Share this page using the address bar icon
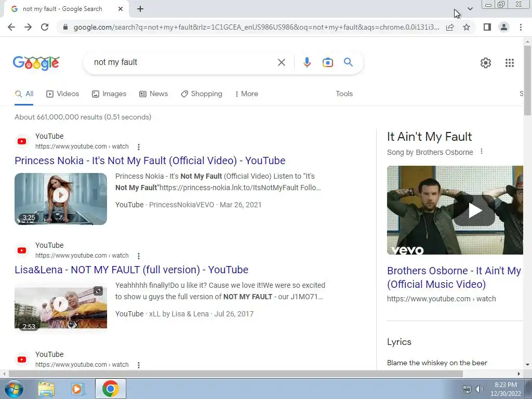Image resolution: width=532 pixels, height=399 pixels. pyautogui.click(x=450, y=27)
